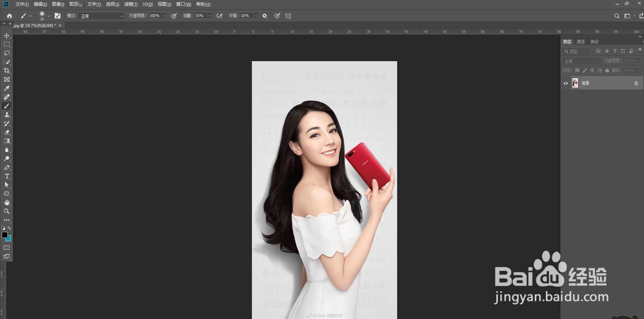
Task: Toggle Quick Mask mode
Action: tap(7, 248)
